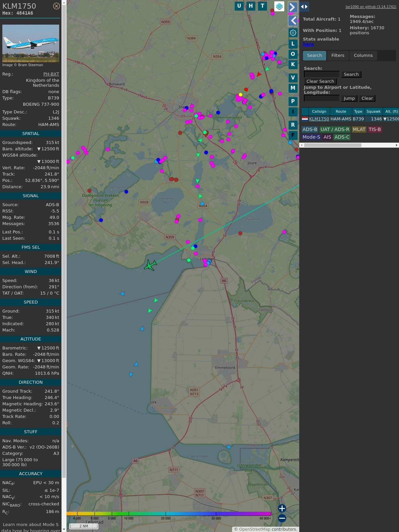399x532 pixels.
Task: Toggle the ADS-B source legend tag
Action: click(310, 130)
